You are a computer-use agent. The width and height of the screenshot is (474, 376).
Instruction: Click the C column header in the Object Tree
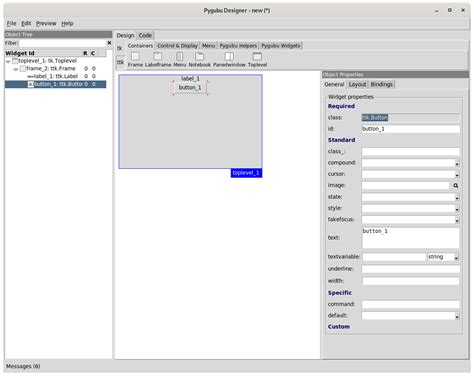click(93, 53)
